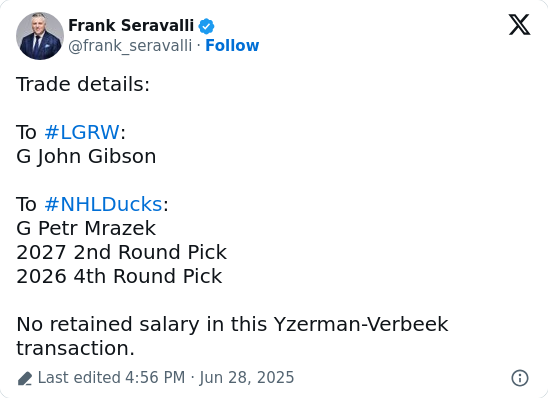Click the pencil edit history icon

click(x=25, y=378)
